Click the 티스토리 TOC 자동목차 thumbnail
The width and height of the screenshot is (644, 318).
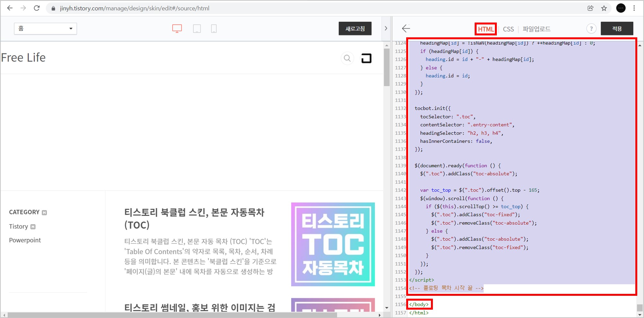click(333, 244)
